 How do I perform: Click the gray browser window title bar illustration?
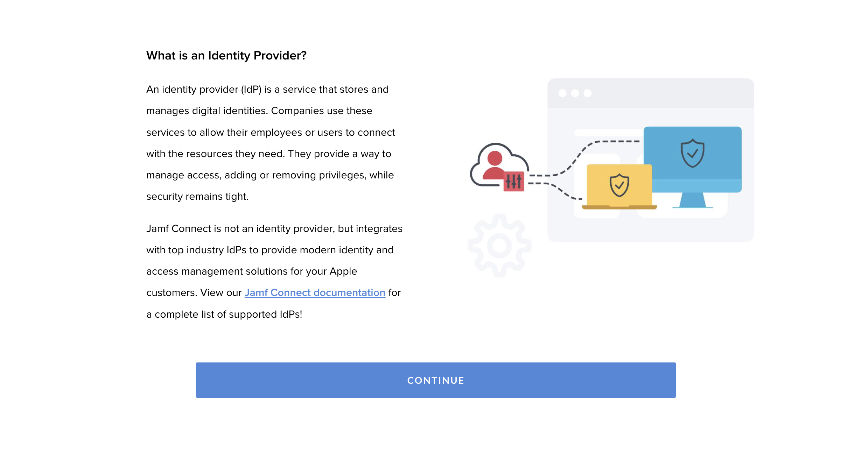click(651, 93)
